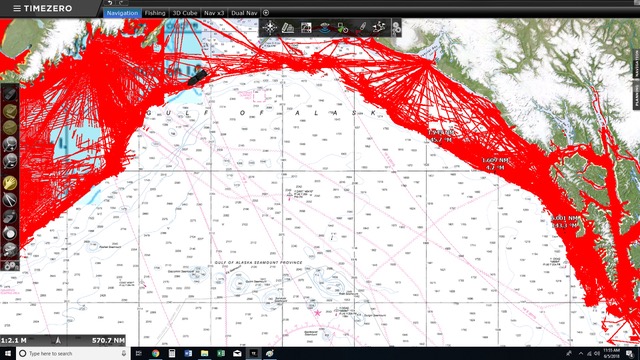Select the pan hand tool
Viewport: 640px width, 360px height.
tap(9, 183)
